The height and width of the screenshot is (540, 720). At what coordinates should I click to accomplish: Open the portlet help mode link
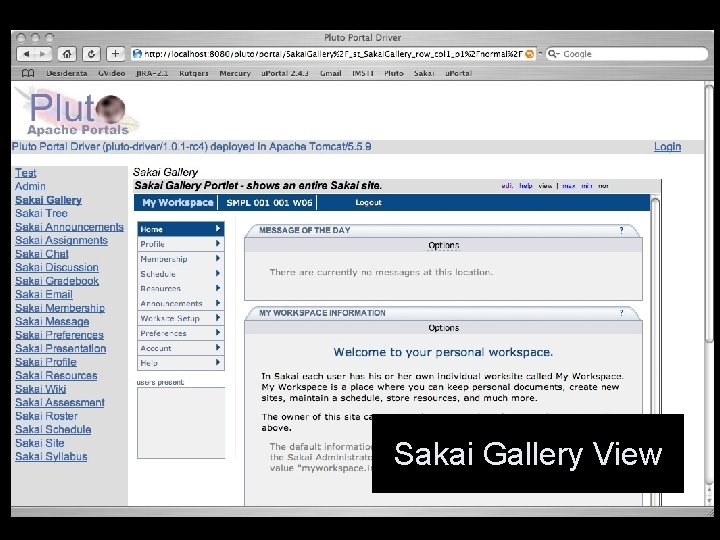(x=526, y=186)
